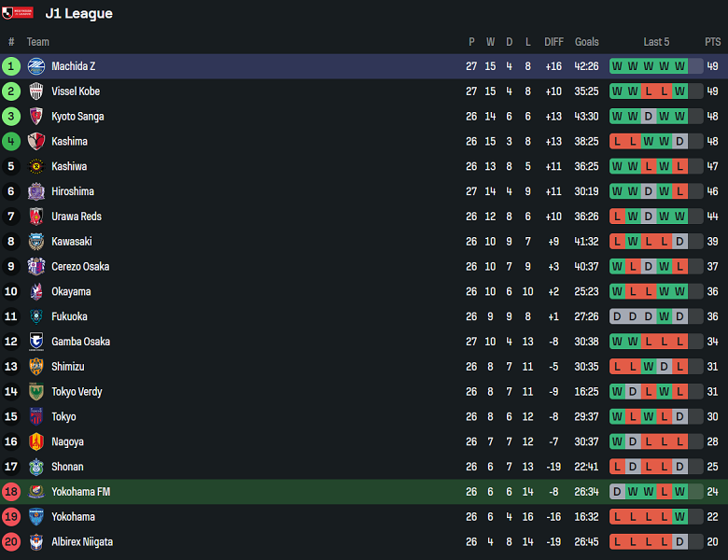Sort the table by DIFF column
Screen dimensions: 728x560
pos(554,42)
